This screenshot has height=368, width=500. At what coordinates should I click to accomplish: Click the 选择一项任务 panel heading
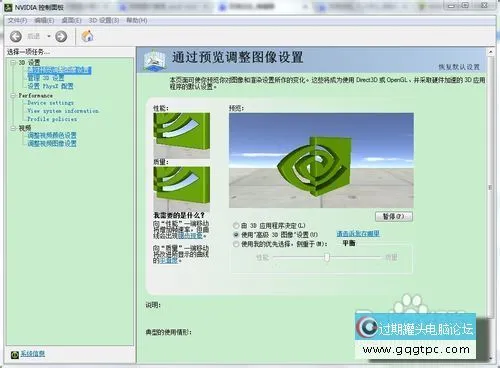click(28, 52)
